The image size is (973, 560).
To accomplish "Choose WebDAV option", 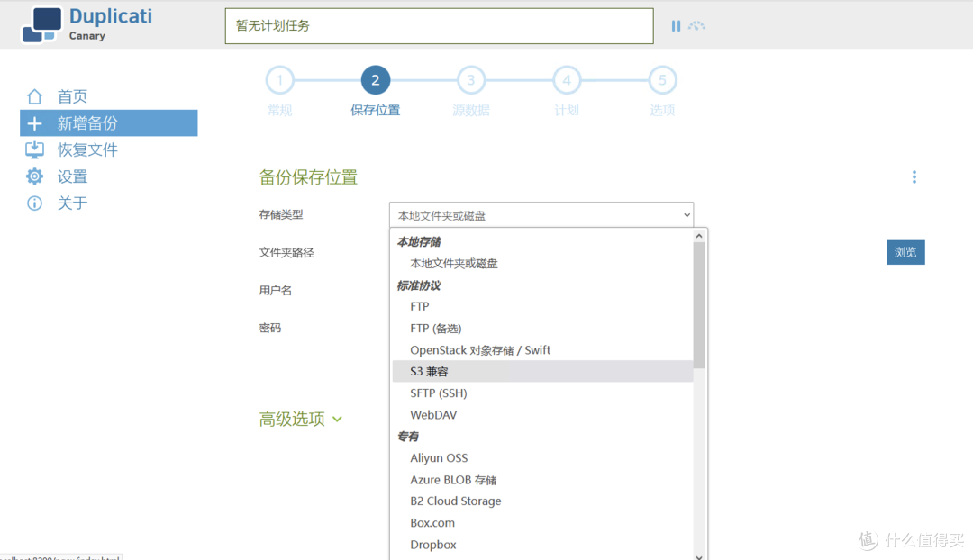I will tap(543, 415).
